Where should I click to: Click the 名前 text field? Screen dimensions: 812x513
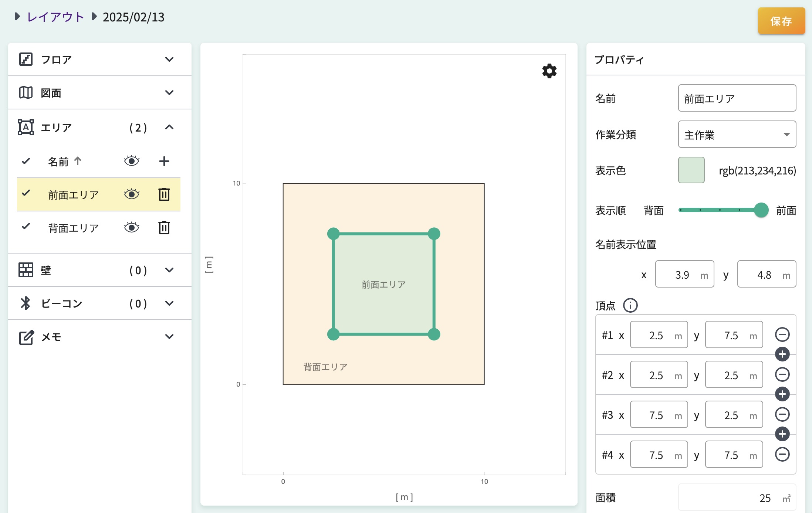click(x=737, y=98)
